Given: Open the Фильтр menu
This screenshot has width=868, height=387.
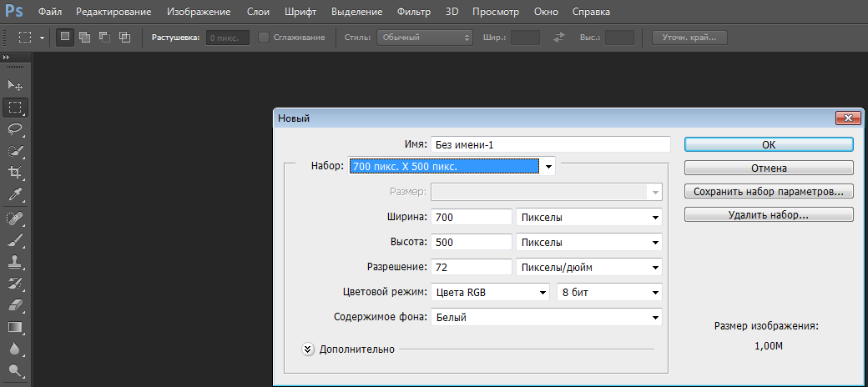Looking at the screenshot, I should [x=413, y=12].
